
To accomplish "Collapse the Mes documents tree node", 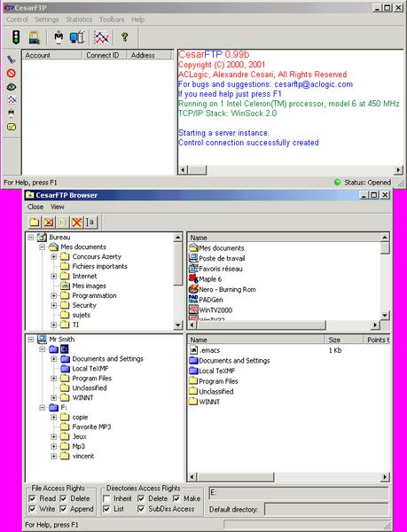I will 42,247.
